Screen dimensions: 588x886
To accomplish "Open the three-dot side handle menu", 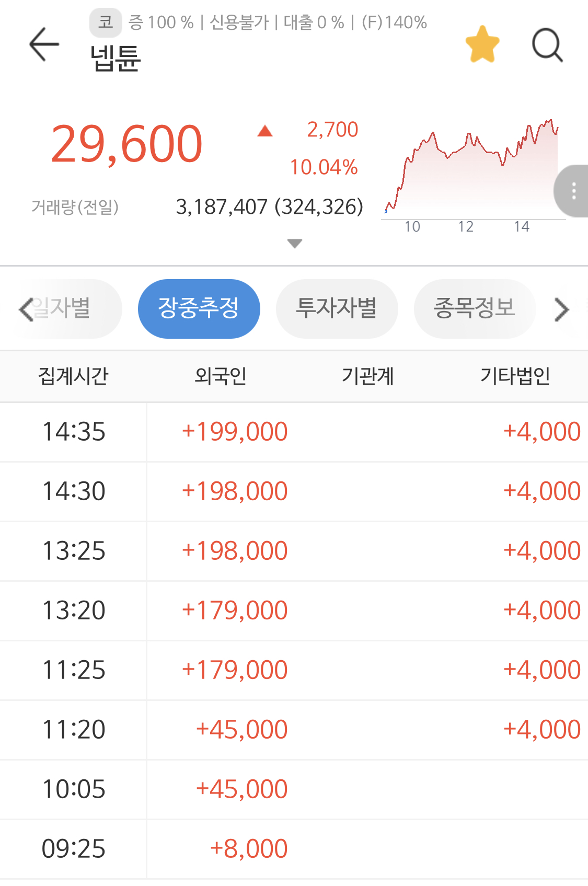I will pos(573,191).
